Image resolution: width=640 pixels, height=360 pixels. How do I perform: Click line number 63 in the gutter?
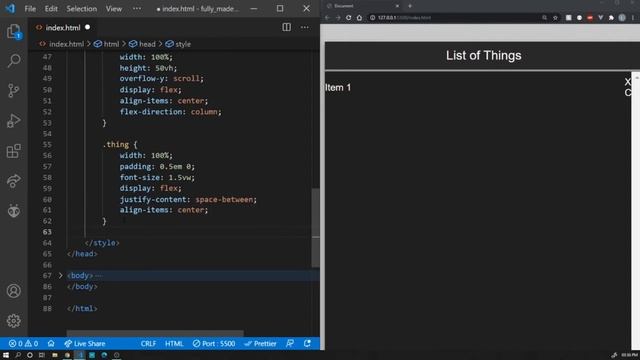(47, 232)
